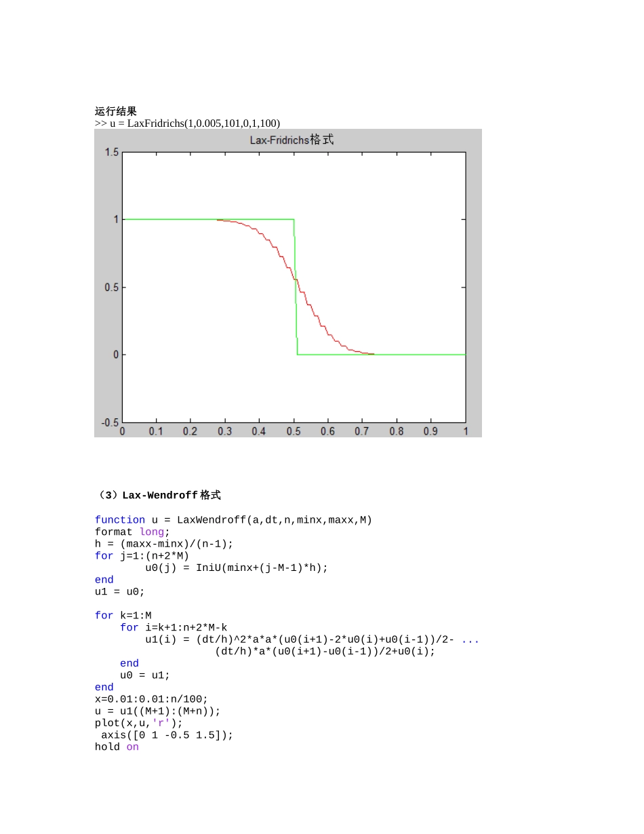Click the plot title Lax-Fridrichs格式
Image resolution: width=644 pixels, height=834 pixels.
291,140
